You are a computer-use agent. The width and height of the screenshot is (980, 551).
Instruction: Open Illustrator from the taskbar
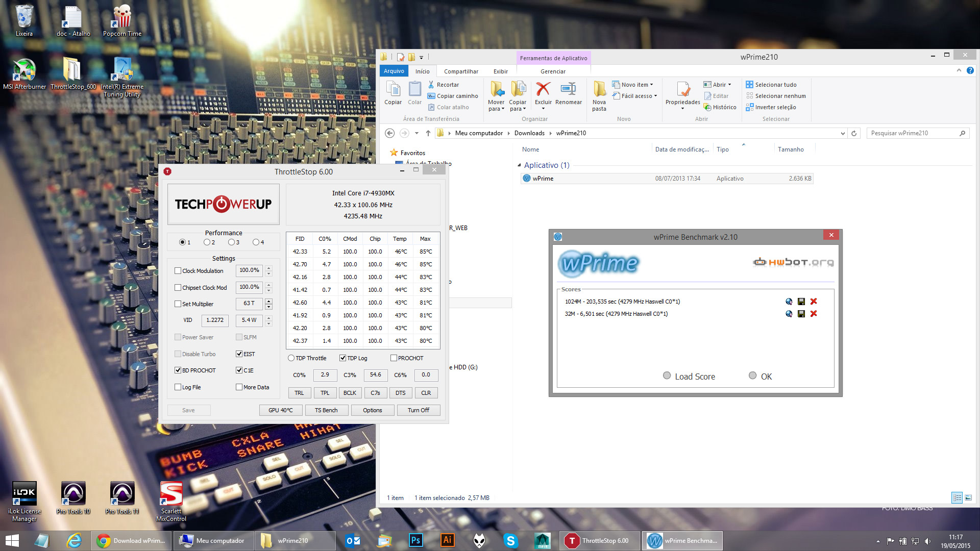coord(448,540)
